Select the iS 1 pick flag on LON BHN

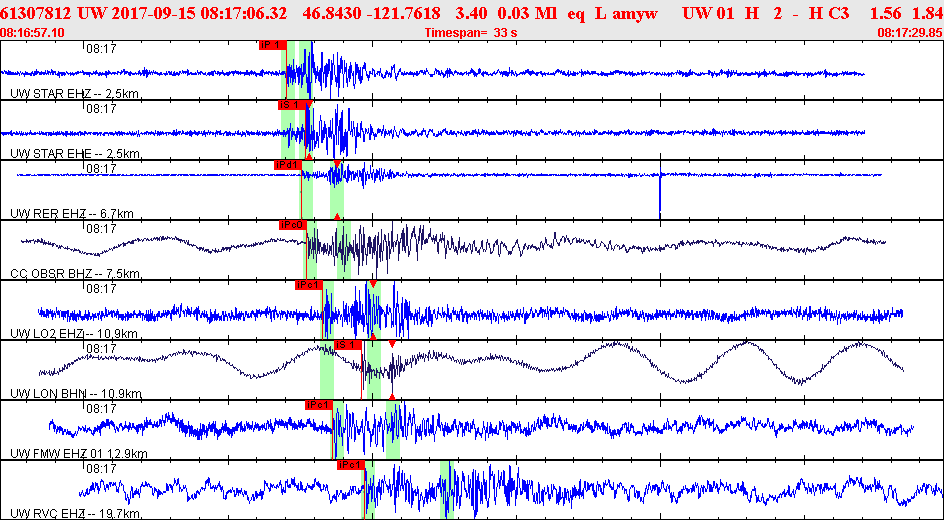point(347,345)
